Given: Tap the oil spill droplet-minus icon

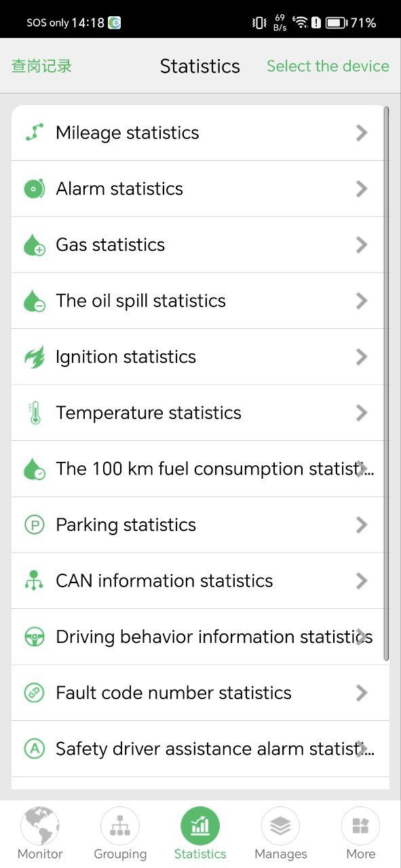Looking at the screenshot, I should coord(34,300).
